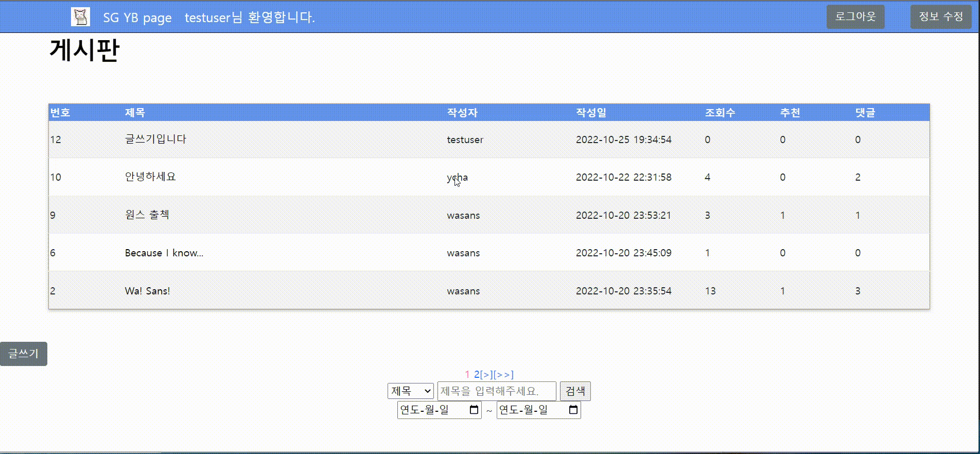Screen dimensions: 980x454
Task: Click date 2022-10-20 23:35:54
Action: pyautogui.click(x=623, y=291)
